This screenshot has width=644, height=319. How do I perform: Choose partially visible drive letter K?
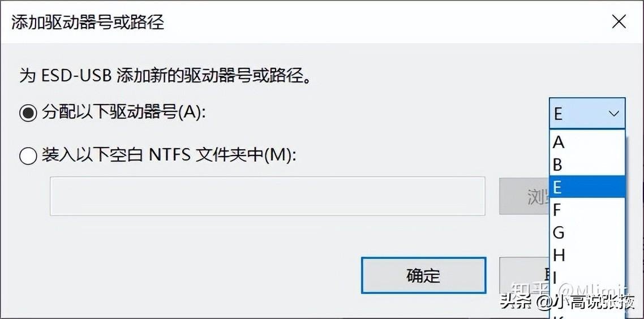[587, 316]
